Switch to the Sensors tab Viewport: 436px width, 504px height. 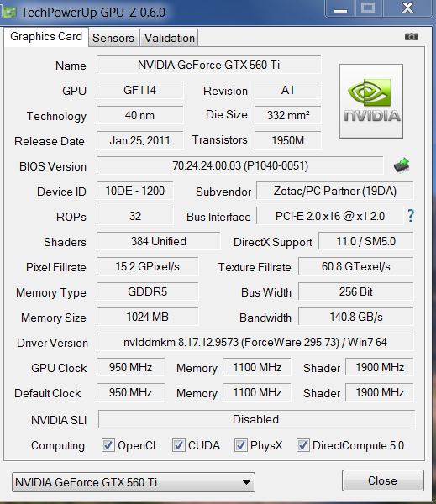point(113,38)
